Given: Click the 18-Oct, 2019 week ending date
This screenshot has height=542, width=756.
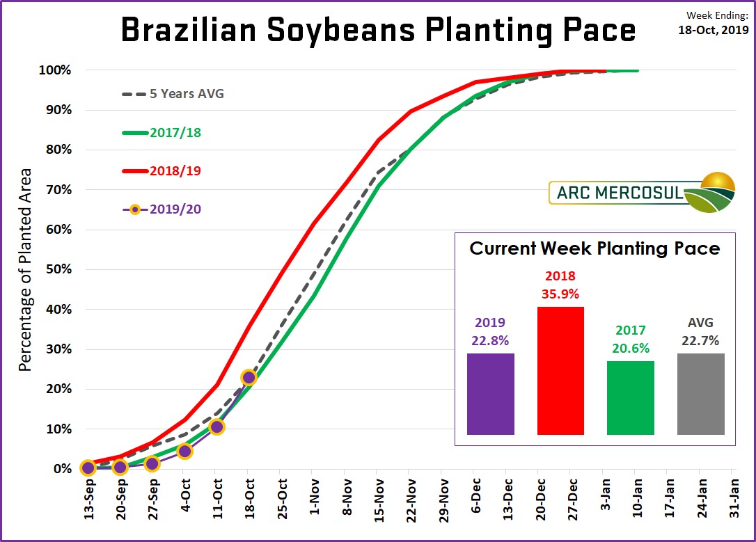Looking at the screenshot, I should [x=714, y=30].
